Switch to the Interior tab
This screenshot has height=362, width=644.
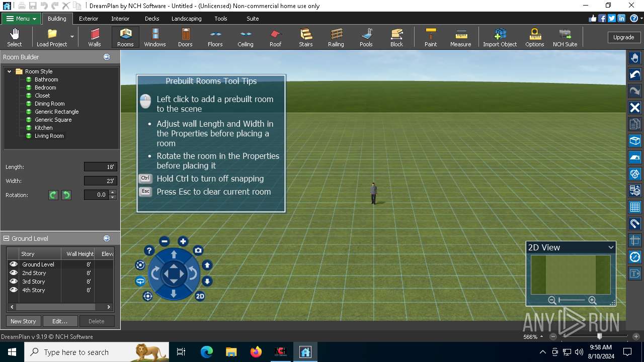120,19
